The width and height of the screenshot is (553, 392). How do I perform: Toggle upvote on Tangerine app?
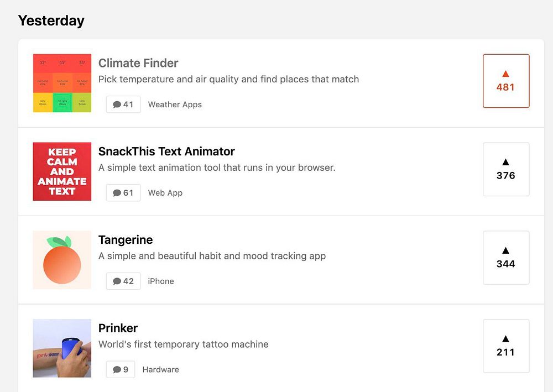(506, 258)
